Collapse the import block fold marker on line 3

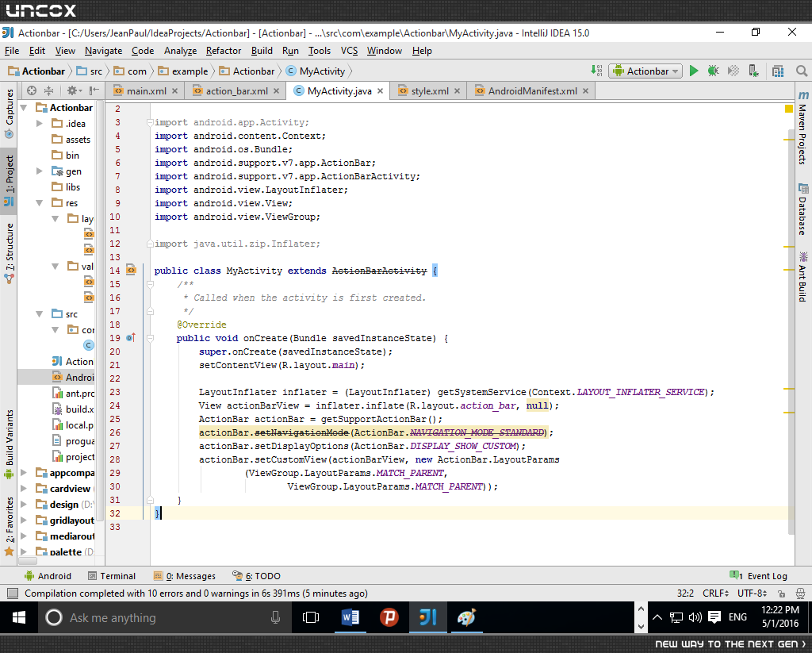pos(150,122)
